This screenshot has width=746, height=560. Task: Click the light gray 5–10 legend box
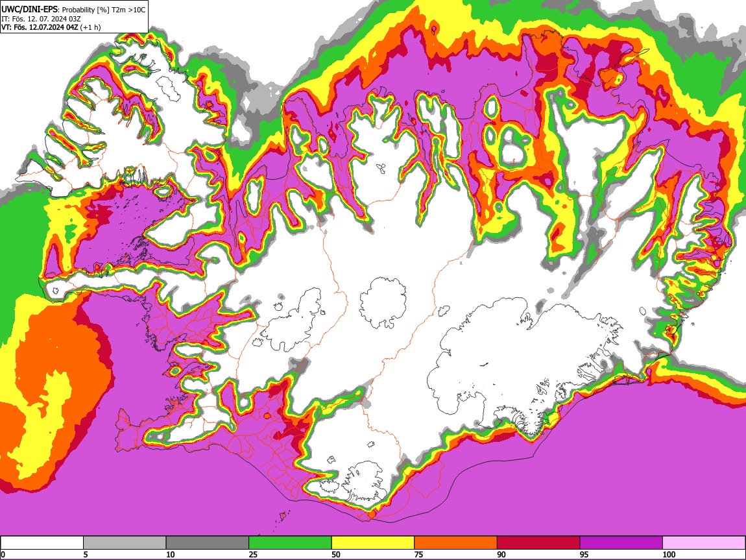coord(125,543)
